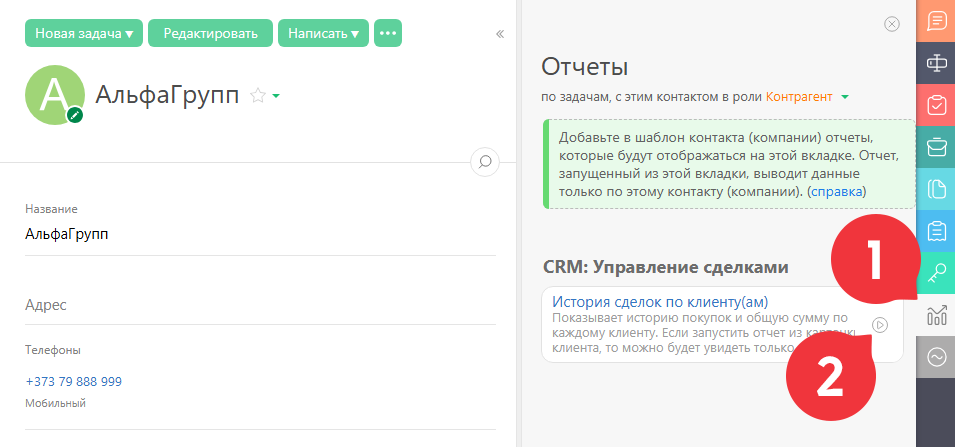Close the Отчеты panel
The height and width of the screenshot is (447, 955).
coord(891,24)
